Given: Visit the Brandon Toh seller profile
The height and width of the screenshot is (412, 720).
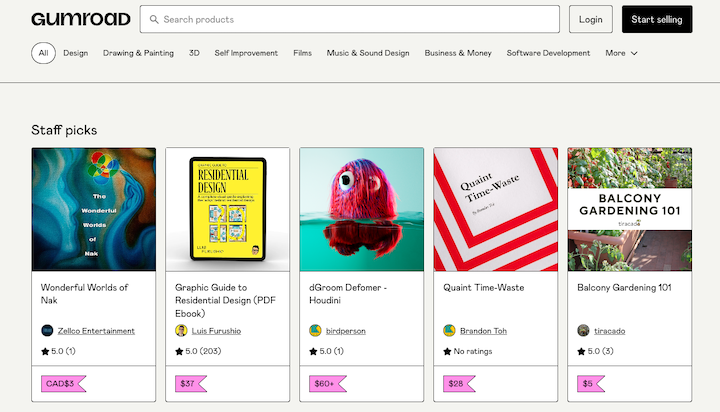Looking at the screenshot, I should (484, 331).
